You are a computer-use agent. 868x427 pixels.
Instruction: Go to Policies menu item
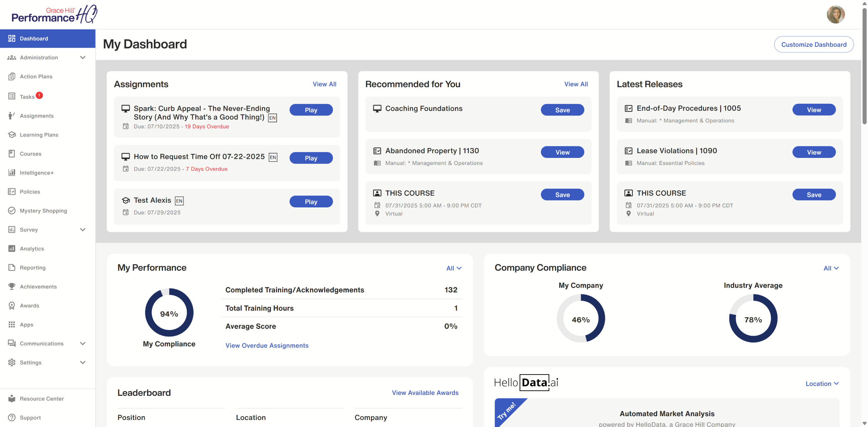[x=30, y=191]
